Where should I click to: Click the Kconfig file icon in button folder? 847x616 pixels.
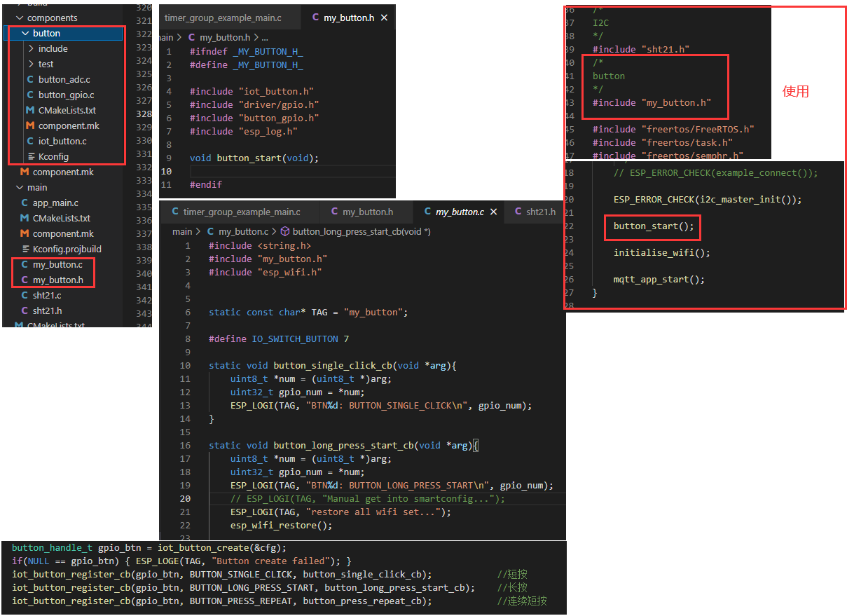tap(30, 156)
